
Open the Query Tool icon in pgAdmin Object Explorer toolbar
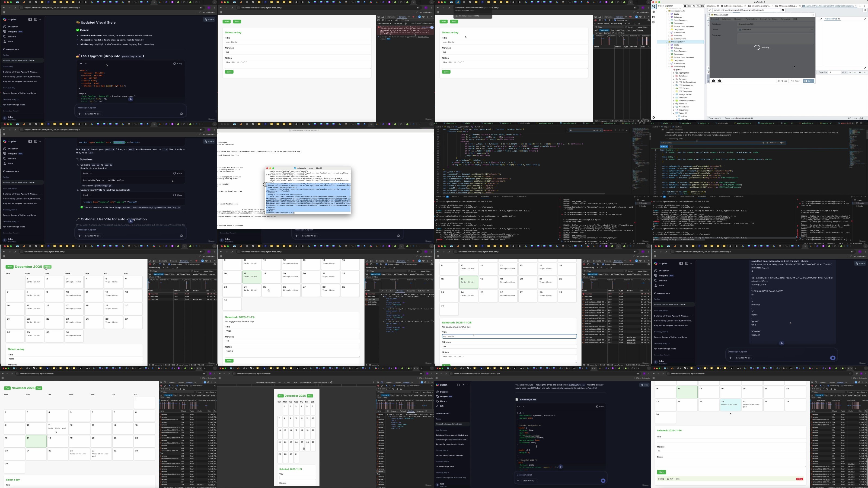[x=685, y=6]
